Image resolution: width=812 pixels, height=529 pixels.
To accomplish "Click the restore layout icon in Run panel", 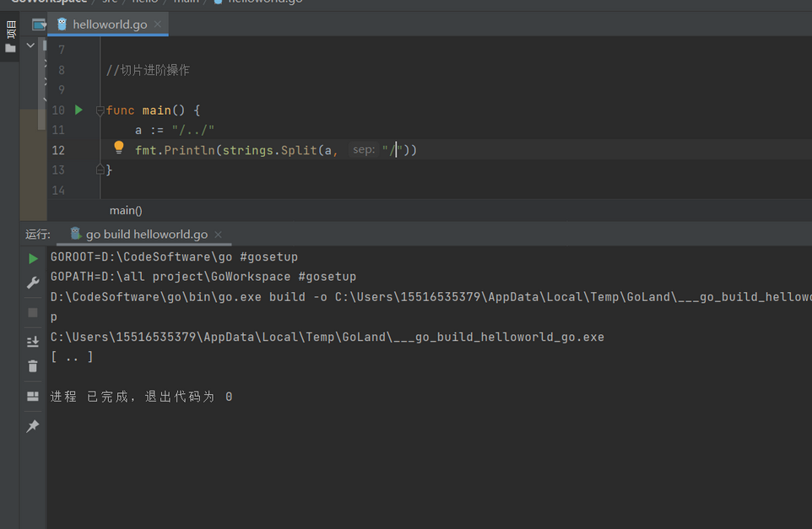I will (x=33, y=396).
